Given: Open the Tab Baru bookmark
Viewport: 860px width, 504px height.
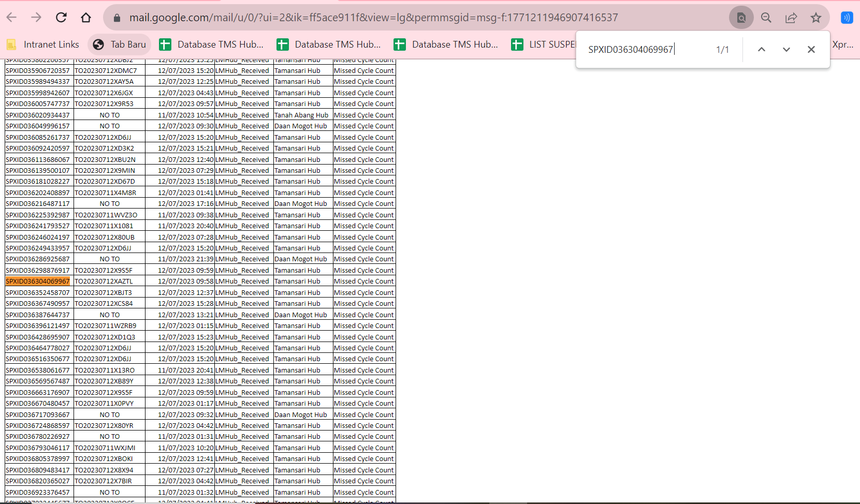Looking at the screenshot, I should [x=120, y=45].
